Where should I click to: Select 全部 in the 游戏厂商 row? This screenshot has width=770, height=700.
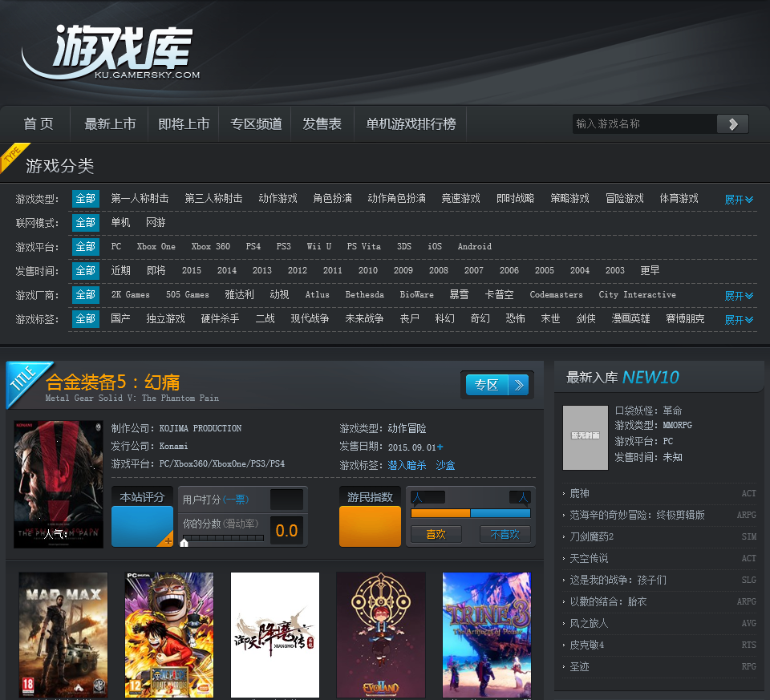point(86,294)
